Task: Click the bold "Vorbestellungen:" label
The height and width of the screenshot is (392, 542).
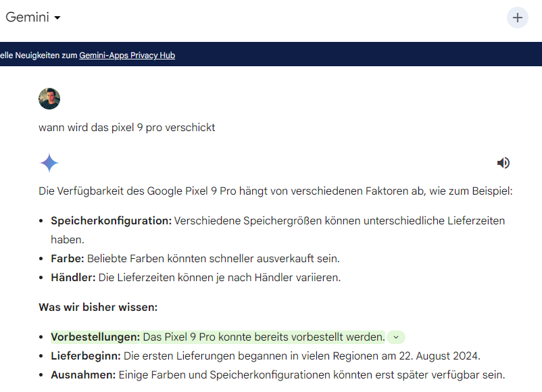Action: tap(95, 337)
